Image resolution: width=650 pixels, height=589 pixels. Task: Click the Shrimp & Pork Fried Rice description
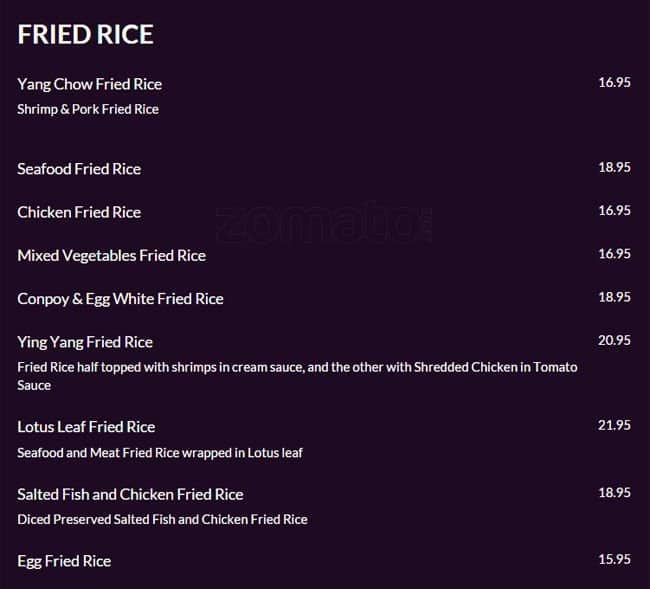[88, 109]
